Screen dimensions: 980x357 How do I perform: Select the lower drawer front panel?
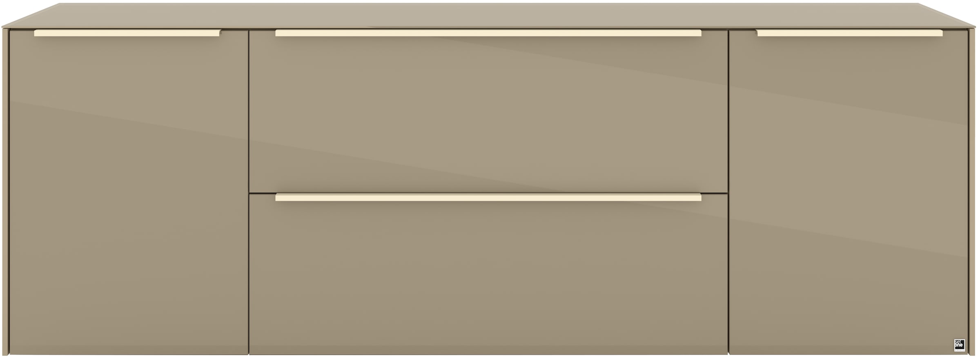pos(488,274)
